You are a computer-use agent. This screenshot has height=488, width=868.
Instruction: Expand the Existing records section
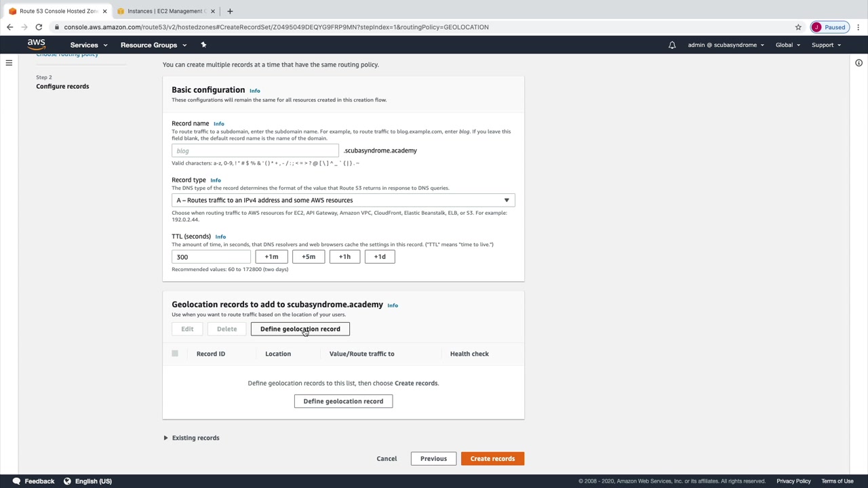[191, 438]
